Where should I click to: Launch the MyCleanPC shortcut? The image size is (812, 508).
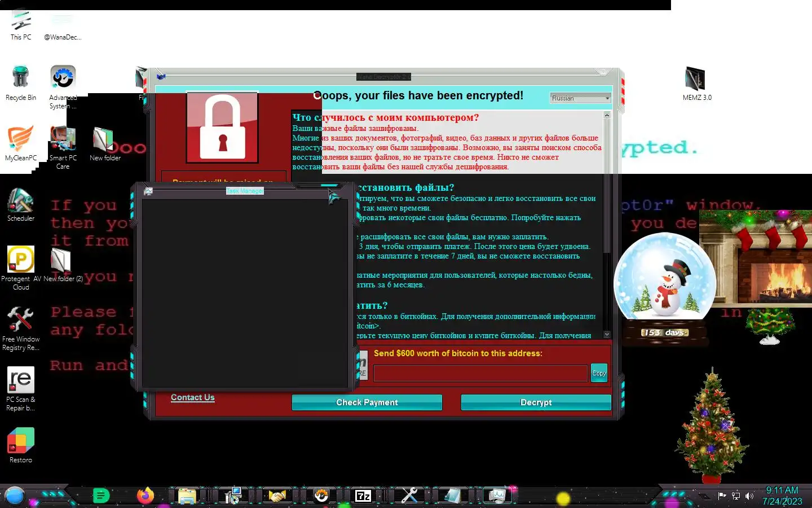21,143
